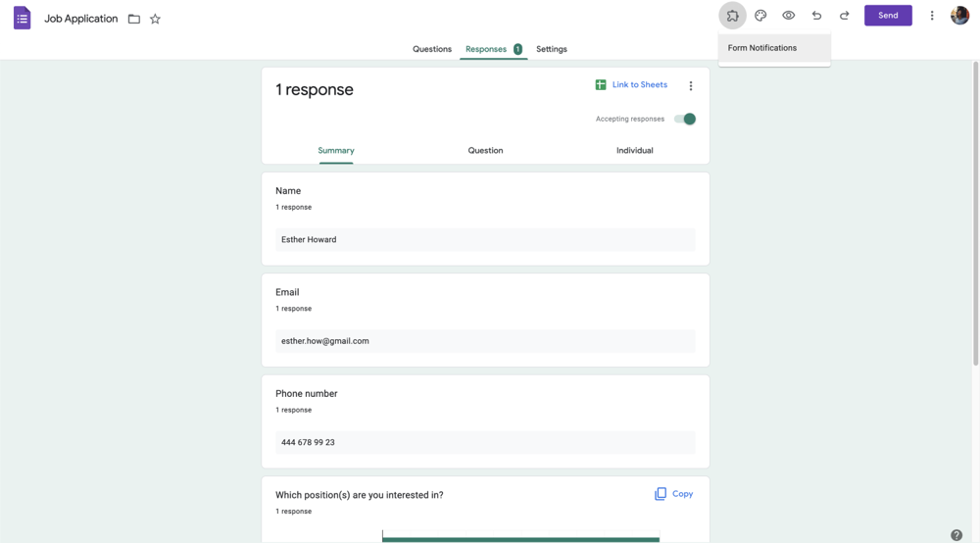Viewport: 980px width, 543px height.
Task: Open the three-dot menu beside Send
Action: (x=932, y=16)
